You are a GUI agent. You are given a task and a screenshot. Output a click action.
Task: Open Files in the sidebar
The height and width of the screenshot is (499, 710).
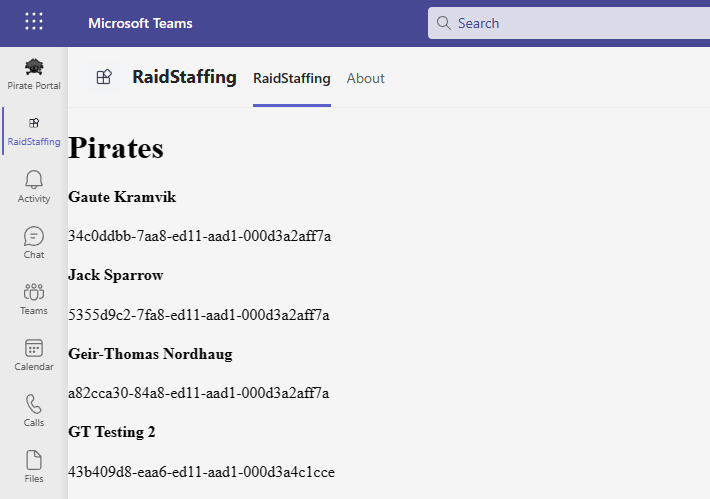tap(34, 467)
